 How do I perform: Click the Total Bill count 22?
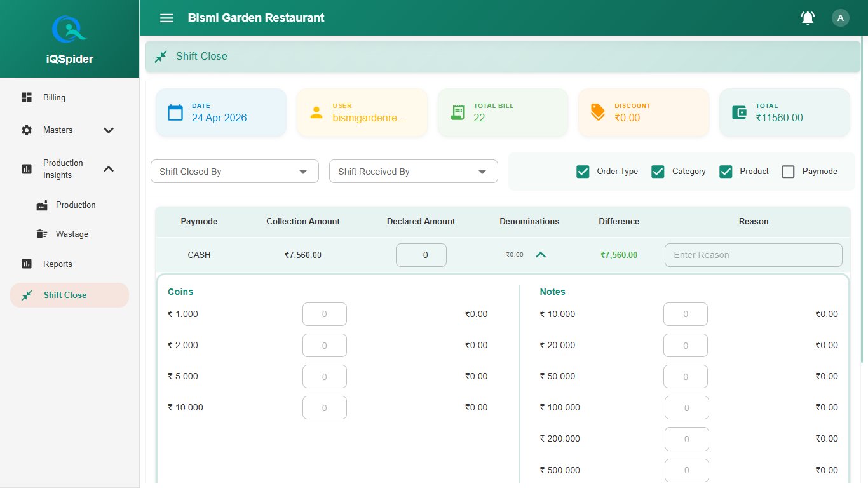(479, 118)
